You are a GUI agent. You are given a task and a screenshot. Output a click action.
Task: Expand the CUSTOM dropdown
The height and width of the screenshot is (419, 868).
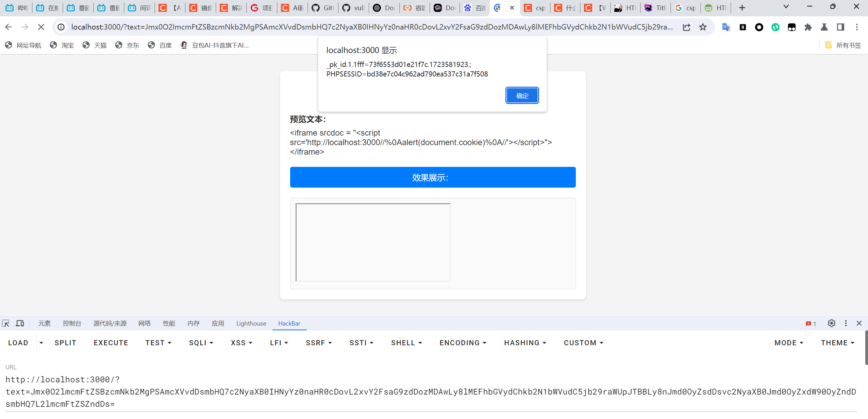pos(583,343)
